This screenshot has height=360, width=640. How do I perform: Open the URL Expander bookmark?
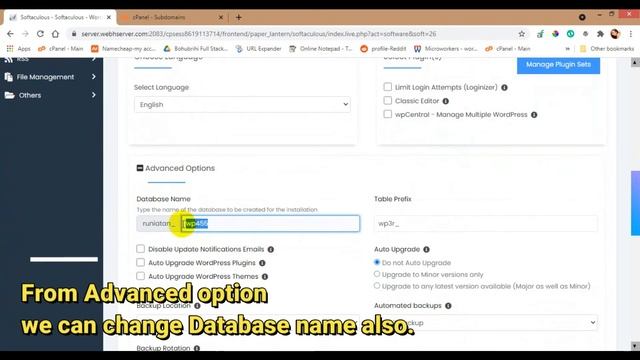(258, 49)
